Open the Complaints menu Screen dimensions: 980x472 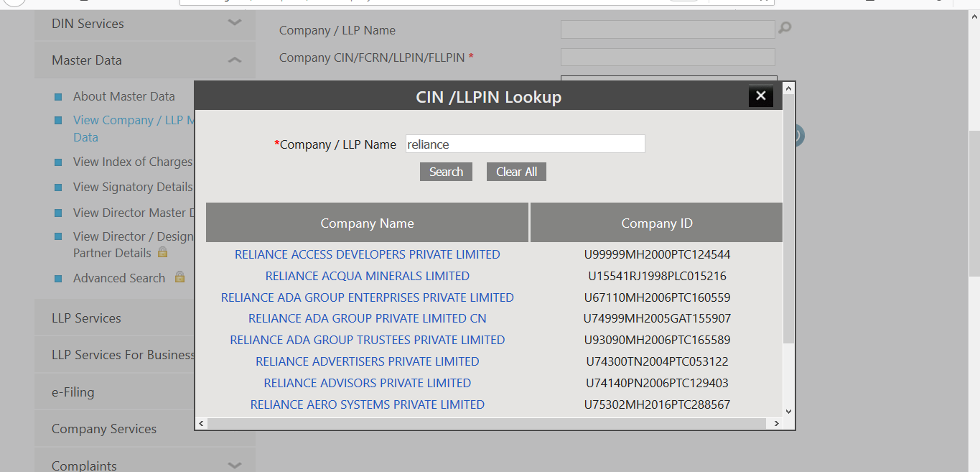84,466
